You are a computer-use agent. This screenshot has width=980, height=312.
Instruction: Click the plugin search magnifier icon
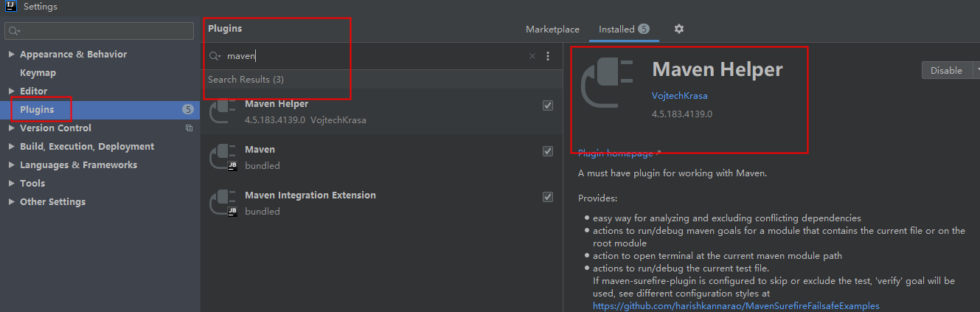[215, 56]
